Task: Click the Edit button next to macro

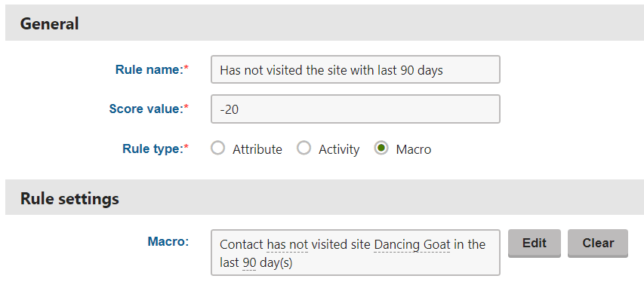Action: pyautogui.click(x=534, y=244)
